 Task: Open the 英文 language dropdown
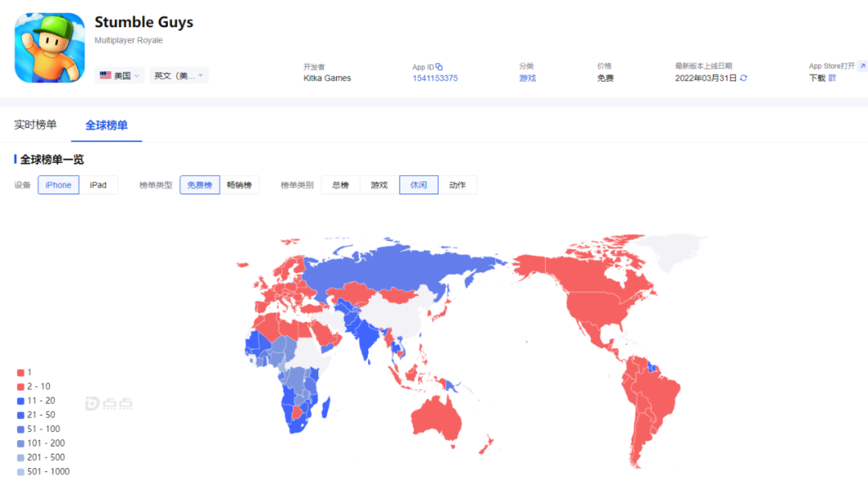178,75
